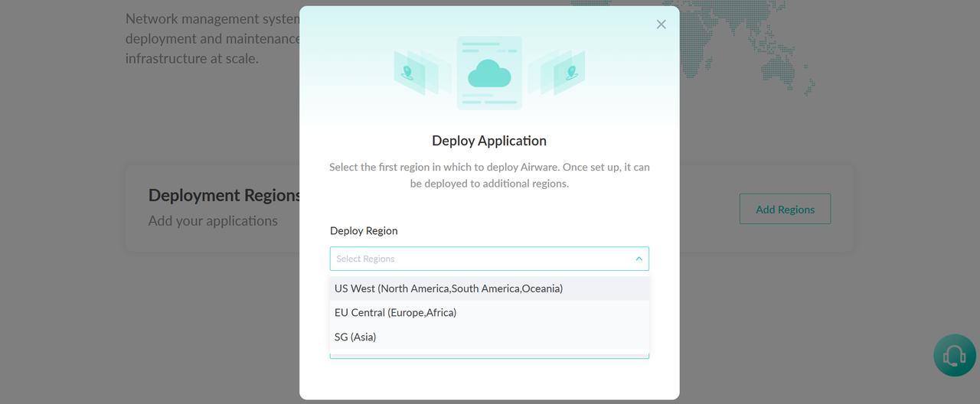Click the Select Regions input field
The height and width of the screenshot is (404, 980).
coord(475,259)
